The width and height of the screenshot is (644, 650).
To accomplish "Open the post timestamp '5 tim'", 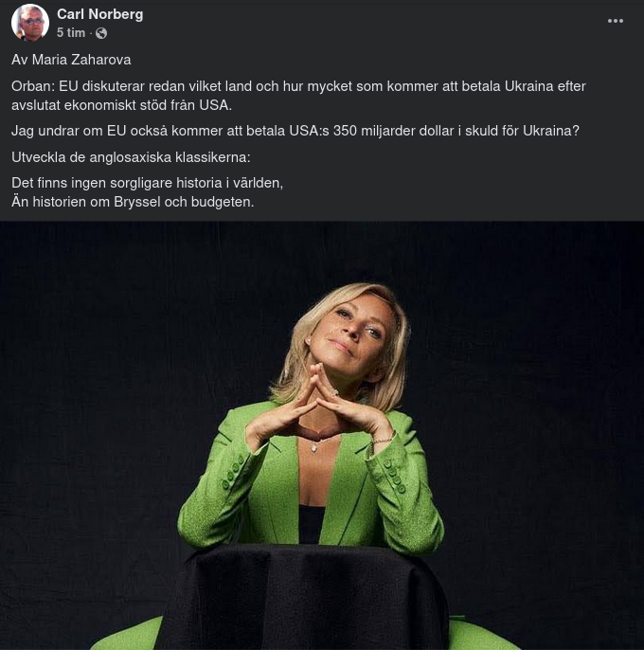I will pyautogui.click(x=71, y=33).
